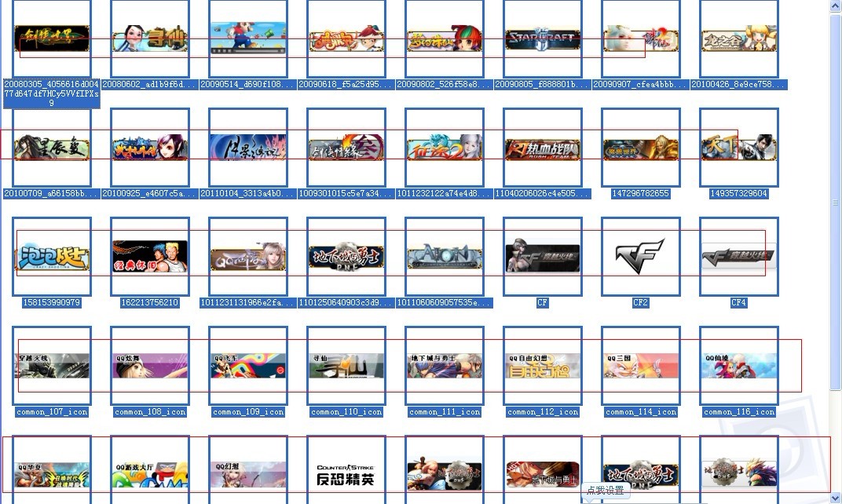The height and width of the screenshot is (504, 842).
Task: Click the file name 20100709_a66158bb...
Action: [x=52, y=193]
